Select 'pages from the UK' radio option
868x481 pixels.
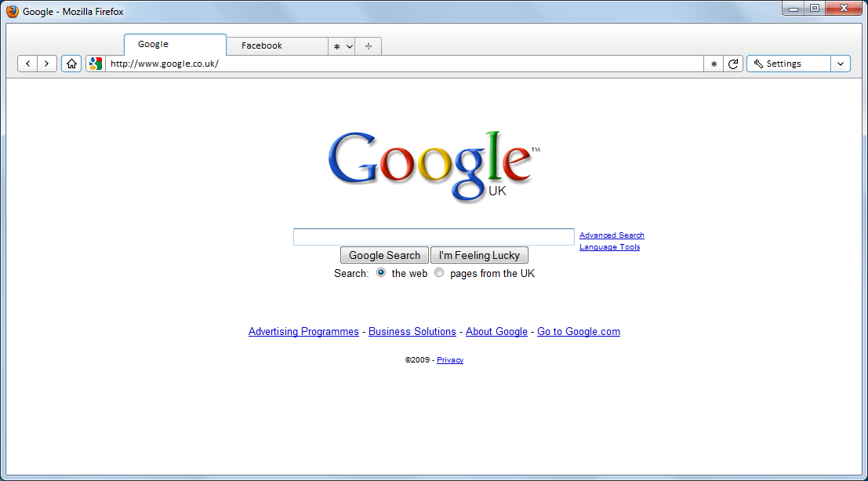439,272
